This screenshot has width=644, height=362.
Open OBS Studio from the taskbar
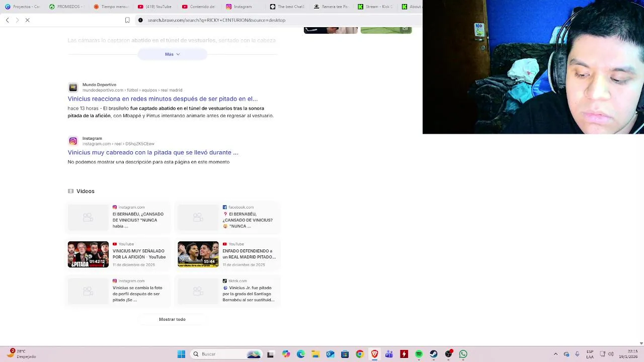pos(448,354)
